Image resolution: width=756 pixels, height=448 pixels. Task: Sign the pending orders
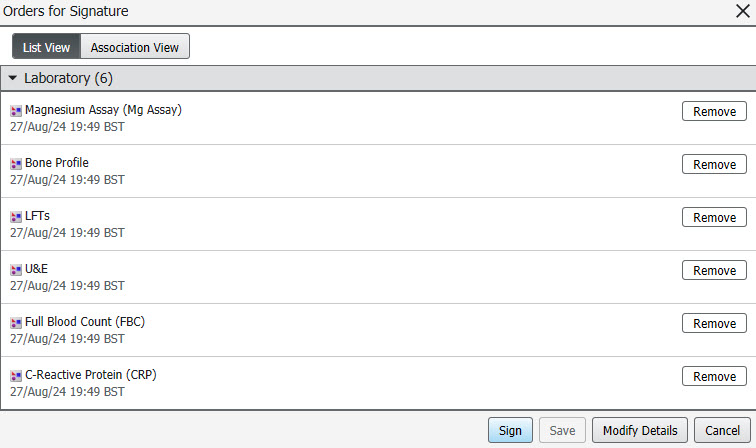[x=510, y=430]
